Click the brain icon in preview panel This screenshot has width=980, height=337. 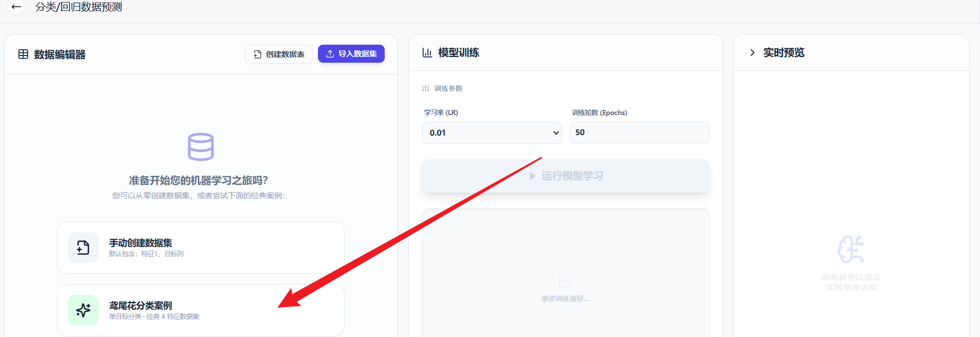[x=851, y=249]
